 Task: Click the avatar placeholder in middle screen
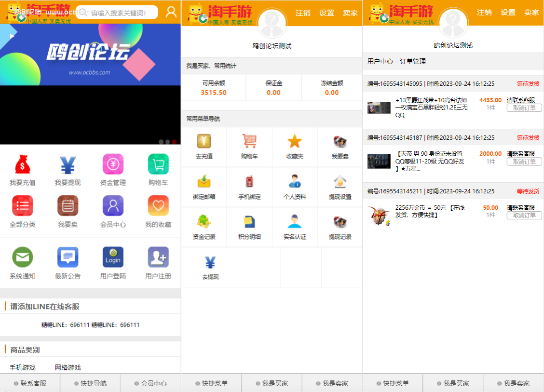tap(272, 23)
